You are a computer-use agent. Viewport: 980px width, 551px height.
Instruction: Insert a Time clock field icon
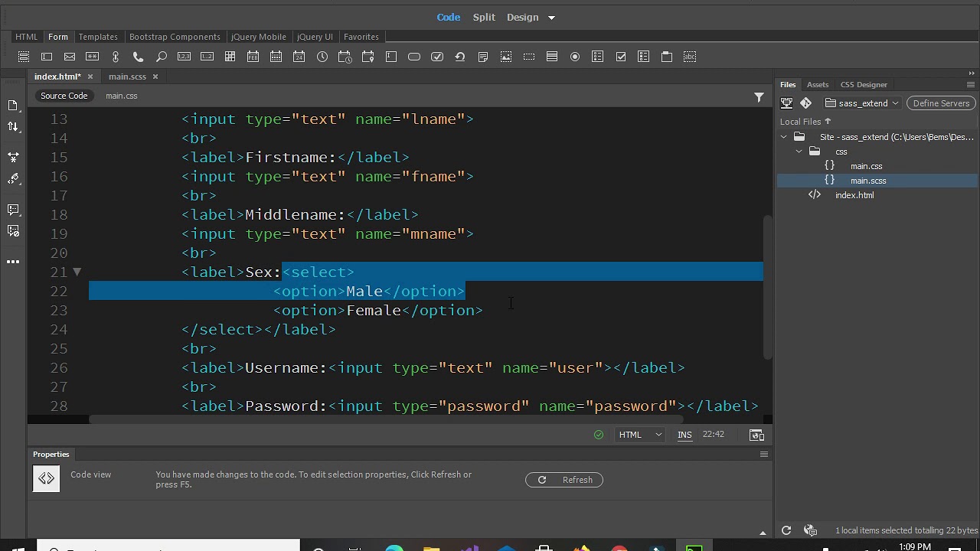(322, 57)
